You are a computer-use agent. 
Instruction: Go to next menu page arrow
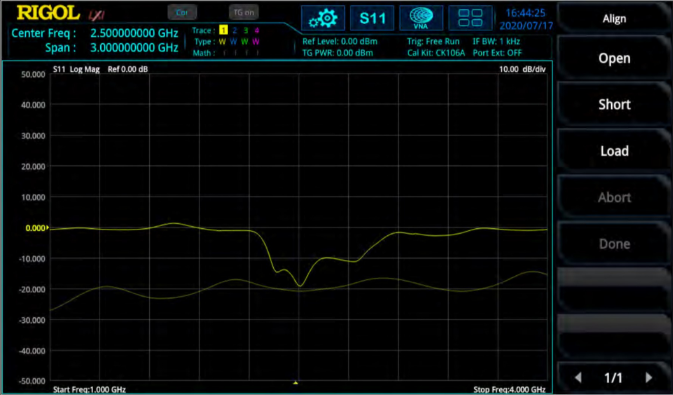point(649,377)
